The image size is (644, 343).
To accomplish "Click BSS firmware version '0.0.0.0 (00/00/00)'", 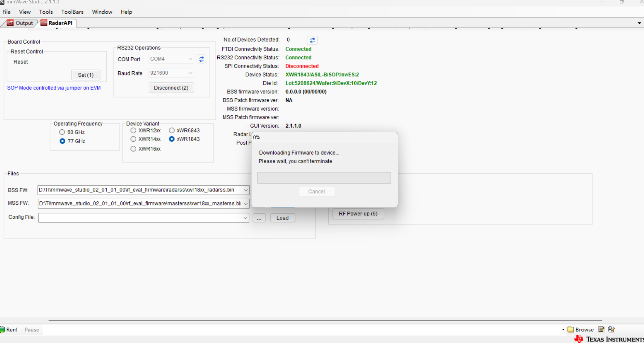I will tap(306, 92).
